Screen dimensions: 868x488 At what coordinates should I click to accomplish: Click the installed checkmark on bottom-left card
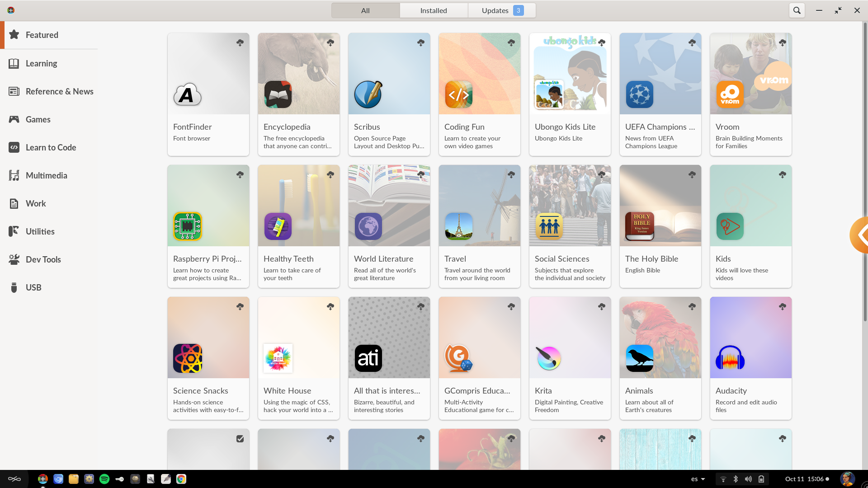240,439
